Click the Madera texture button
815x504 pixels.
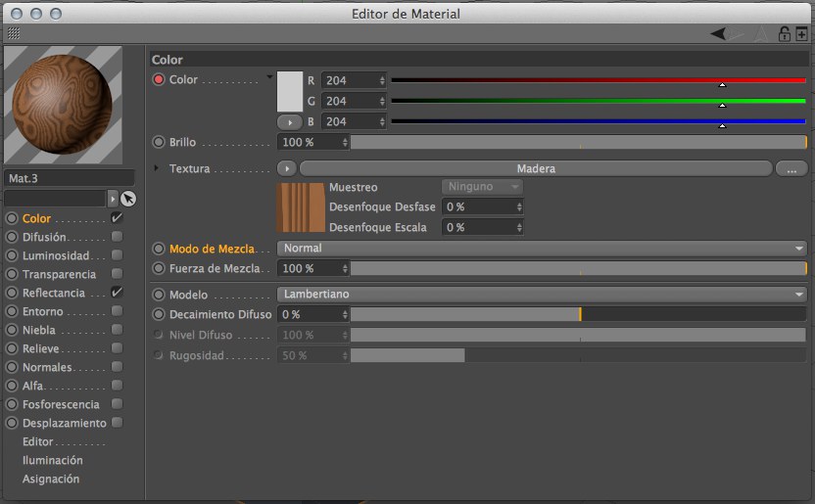click(x=535, y=168)
